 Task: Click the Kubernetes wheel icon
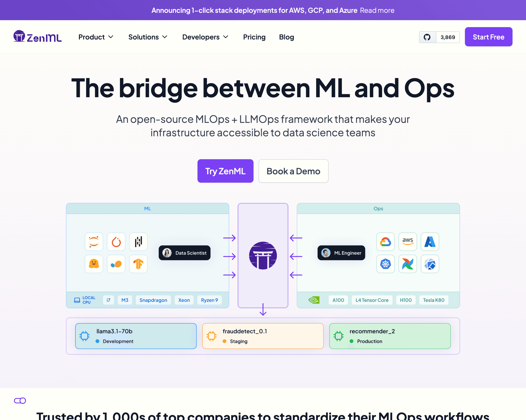pos(385,264)
